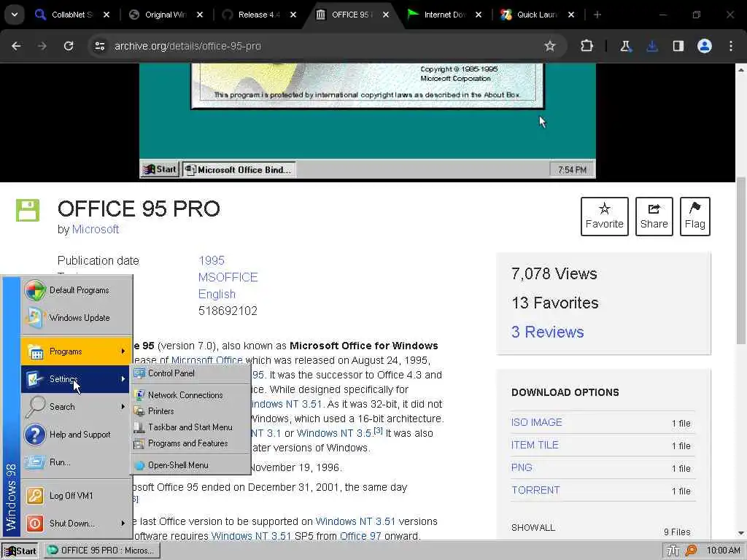Click the page vertical scrollbar thumb
Image resolution: width=747 pixels, height=560 pixels.
741,260
